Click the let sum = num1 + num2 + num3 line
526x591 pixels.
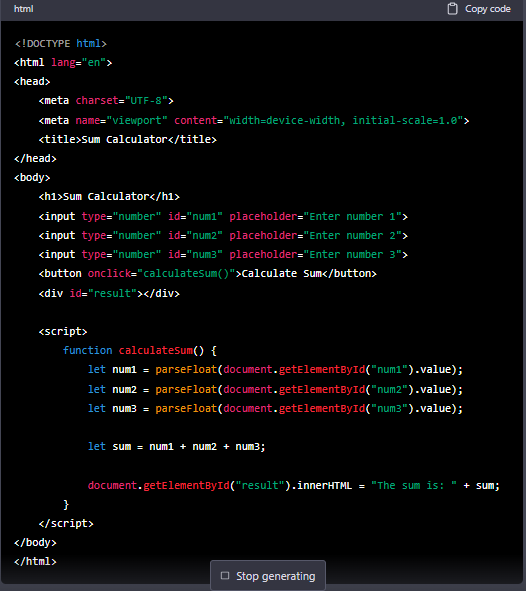point(177,447)
